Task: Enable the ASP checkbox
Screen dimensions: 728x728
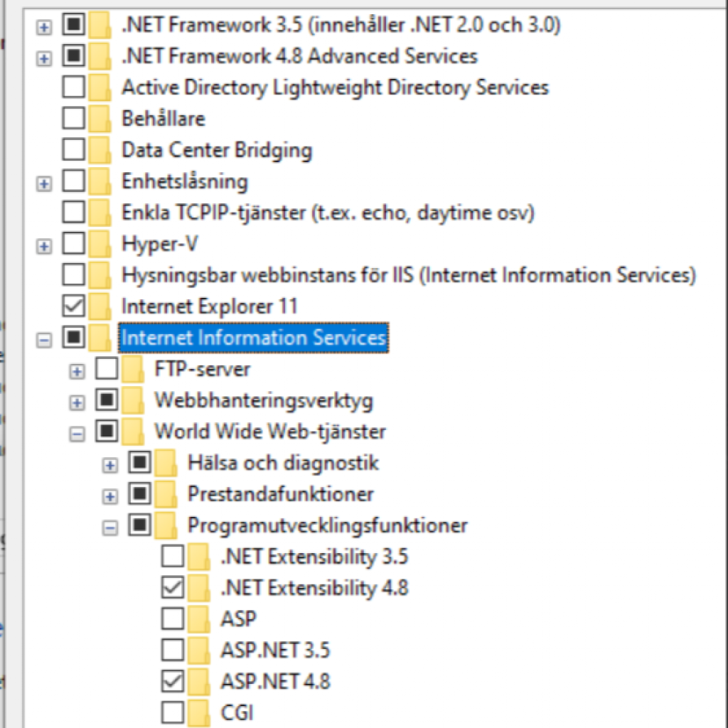Action: click(x=173, y=619)
